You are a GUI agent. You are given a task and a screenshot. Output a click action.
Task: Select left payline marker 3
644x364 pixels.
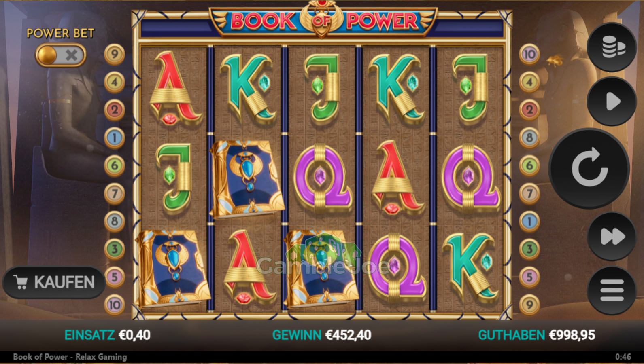coord(115,249)
